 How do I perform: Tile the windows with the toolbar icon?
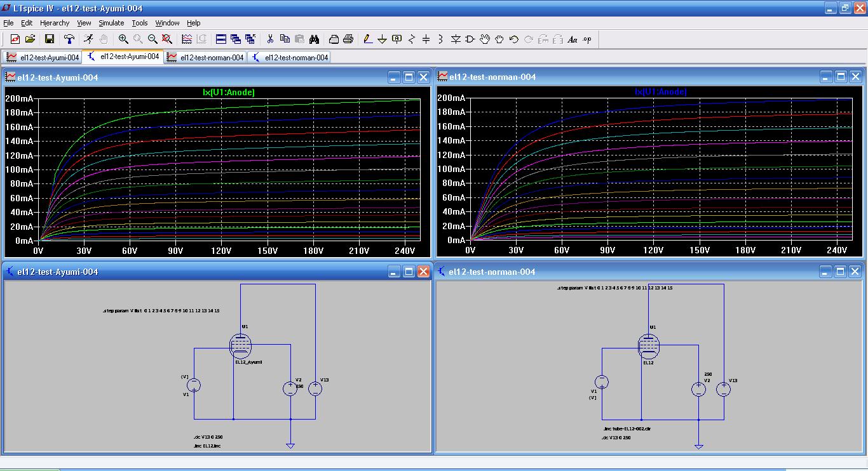[x=221, y=39]
